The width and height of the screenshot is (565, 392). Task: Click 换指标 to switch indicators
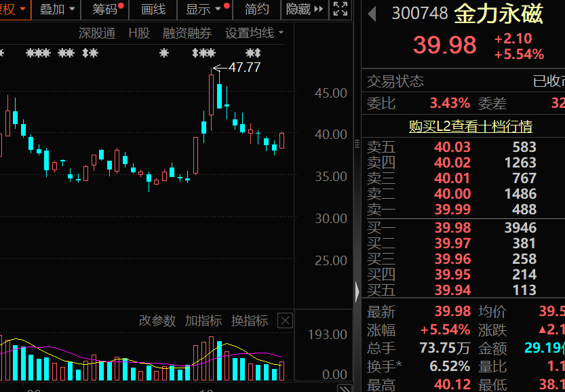point(250,321)
